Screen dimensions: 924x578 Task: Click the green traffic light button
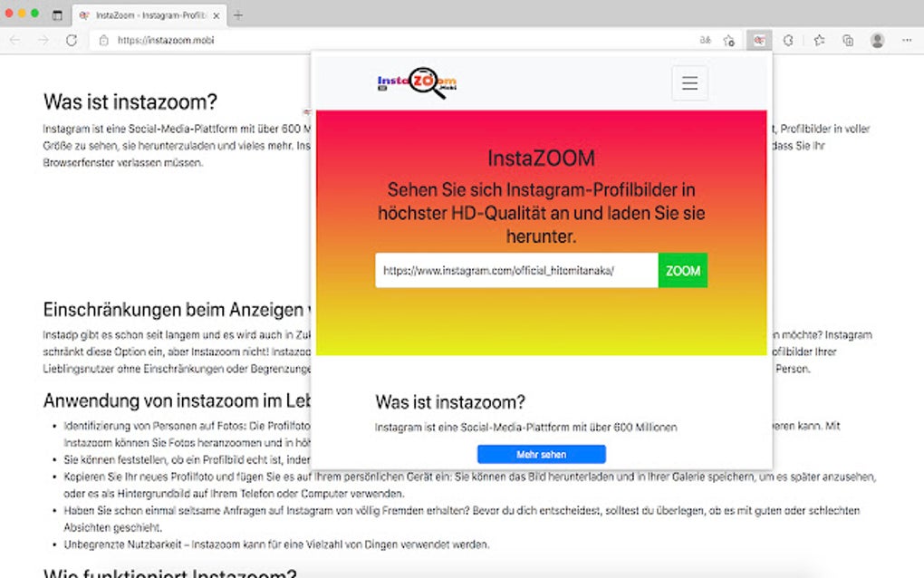click(x=34, y=14)
